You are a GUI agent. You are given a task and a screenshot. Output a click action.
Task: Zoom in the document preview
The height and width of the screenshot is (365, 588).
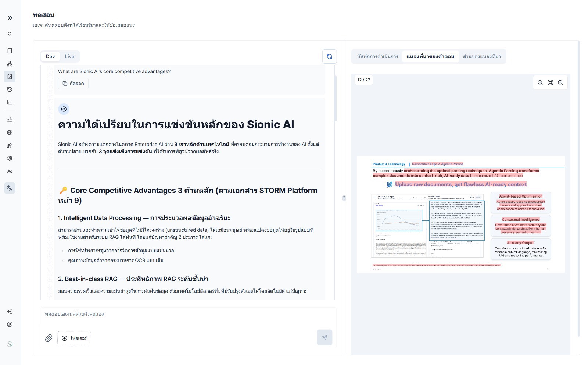(x=560, y=82)
